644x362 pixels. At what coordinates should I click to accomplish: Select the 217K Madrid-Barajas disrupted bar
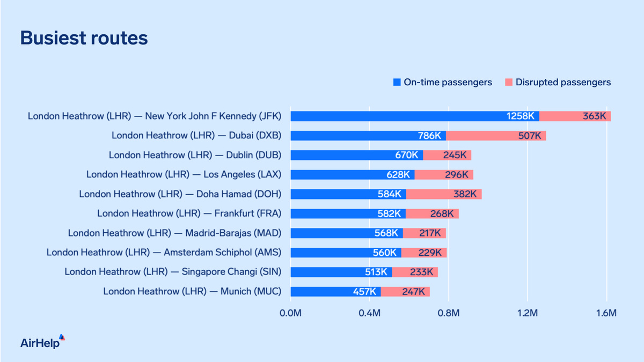(x=425, y=233)
